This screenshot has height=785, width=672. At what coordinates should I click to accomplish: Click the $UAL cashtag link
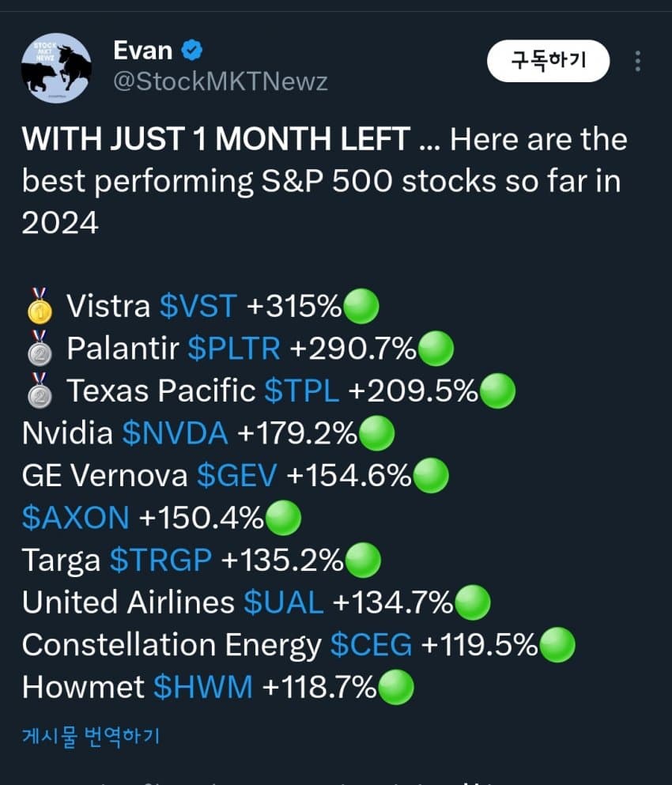click(283, 602)
